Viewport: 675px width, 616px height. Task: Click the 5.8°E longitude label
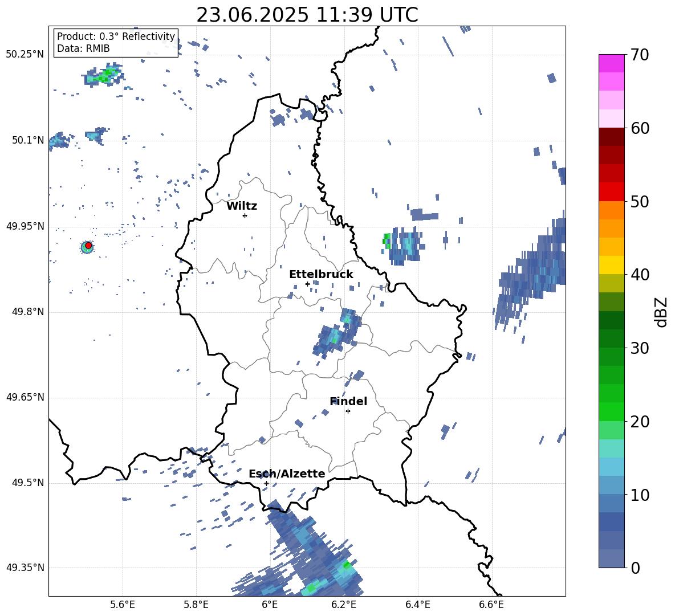pyautogui.click(x=196, y=605)
